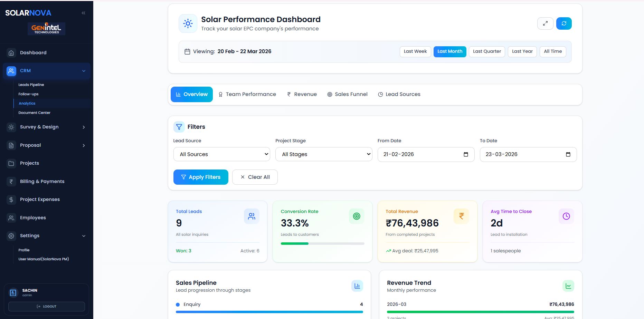Open the Project Stage dropdown

(x=323, y=154)
